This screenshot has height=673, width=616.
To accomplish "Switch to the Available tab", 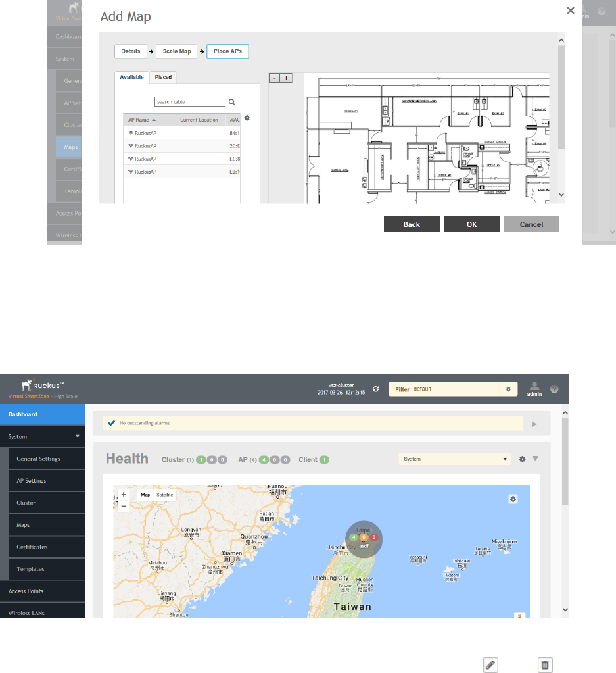I will tap(131, 77).
